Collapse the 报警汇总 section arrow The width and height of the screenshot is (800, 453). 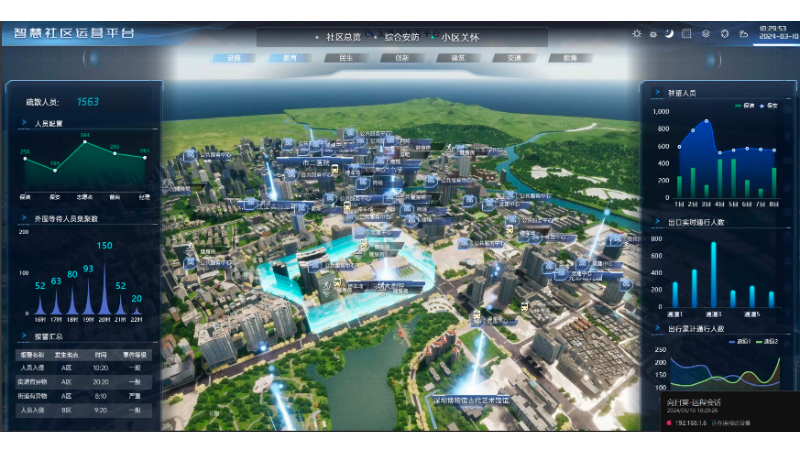[24, 336]
